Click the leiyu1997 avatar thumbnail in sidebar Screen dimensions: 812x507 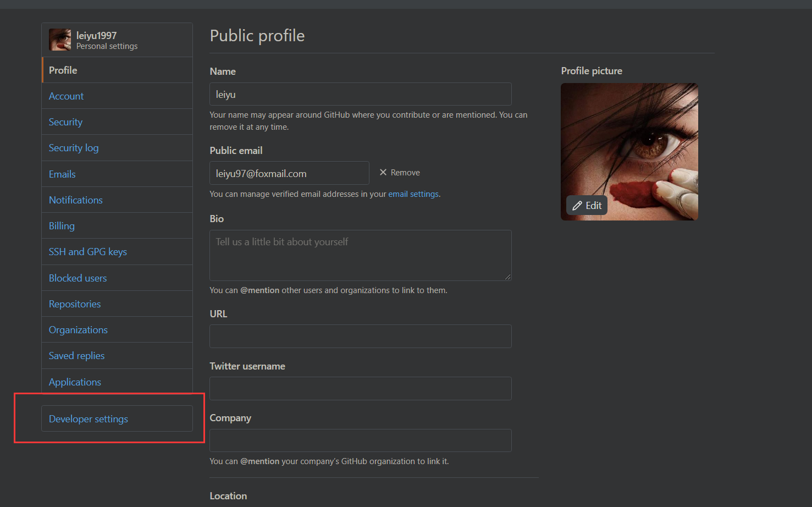[x=60, y=40]
